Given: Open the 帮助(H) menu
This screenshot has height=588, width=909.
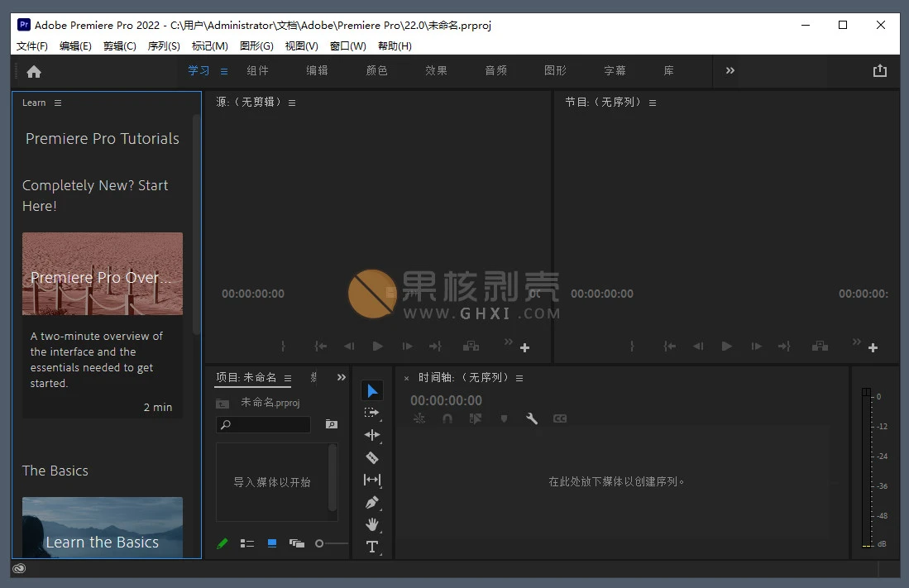Looking at the screenshot, I should point(395,45).
